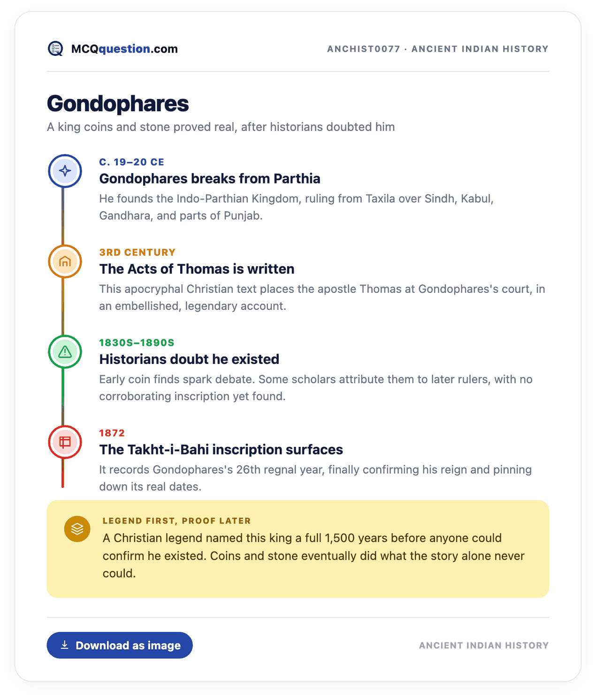Click the gold layers icon in callout

tap(77, 529)
